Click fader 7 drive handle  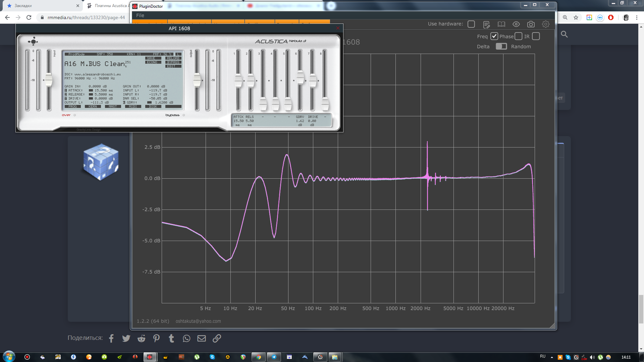click(x=313, y=80)
